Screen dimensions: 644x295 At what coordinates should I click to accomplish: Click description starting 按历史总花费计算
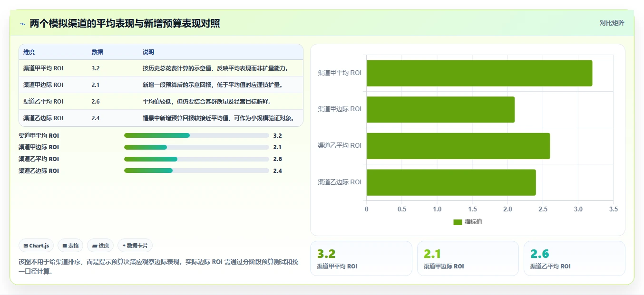pos(215,68)
